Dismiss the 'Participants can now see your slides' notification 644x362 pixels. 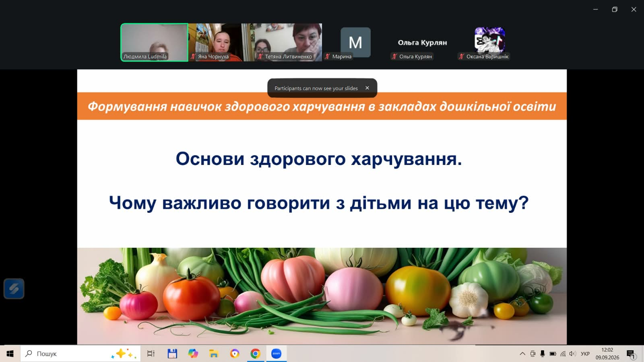[x=367, y=88]
